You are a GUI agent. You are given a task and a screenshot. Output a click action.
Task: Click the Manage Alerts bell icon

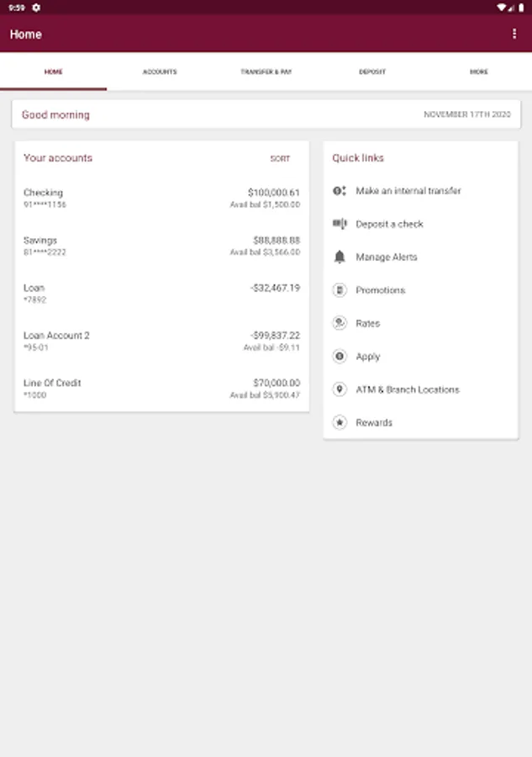click(x=340, y=257)
